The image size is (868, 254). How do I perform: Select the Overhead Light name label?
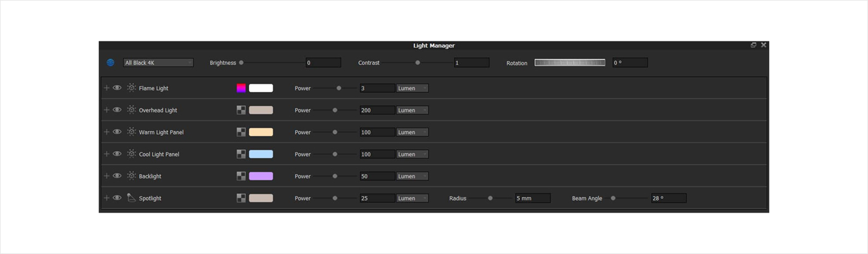click(x=158, y=110)
